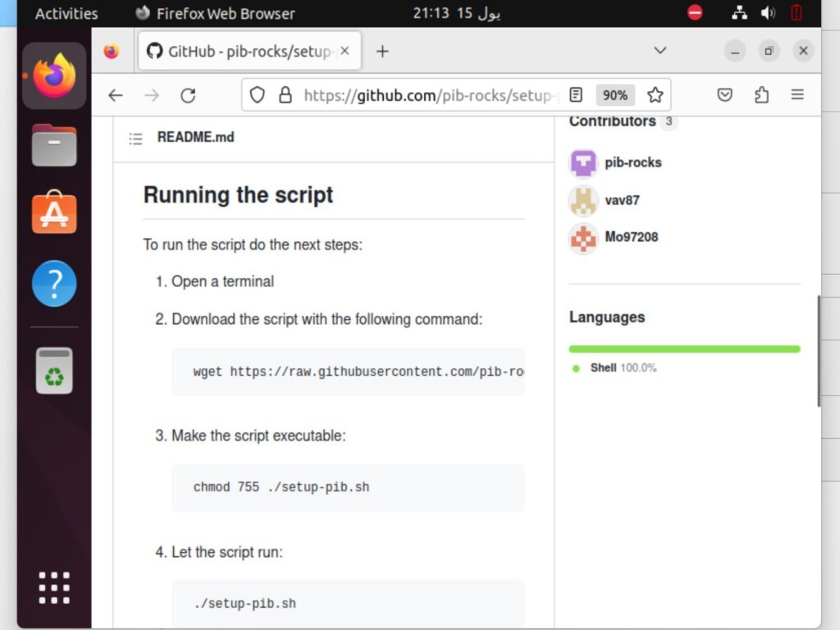The width and height of the screenshot is (840, 630).
Task: Select the GitHub - pib-rocks/setup tab
Action: point(249,51)
